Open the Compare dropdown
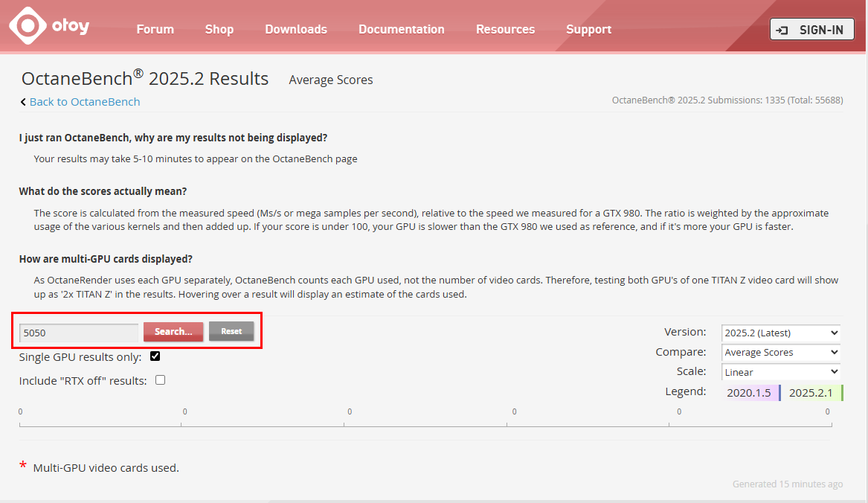 [780, 352]
